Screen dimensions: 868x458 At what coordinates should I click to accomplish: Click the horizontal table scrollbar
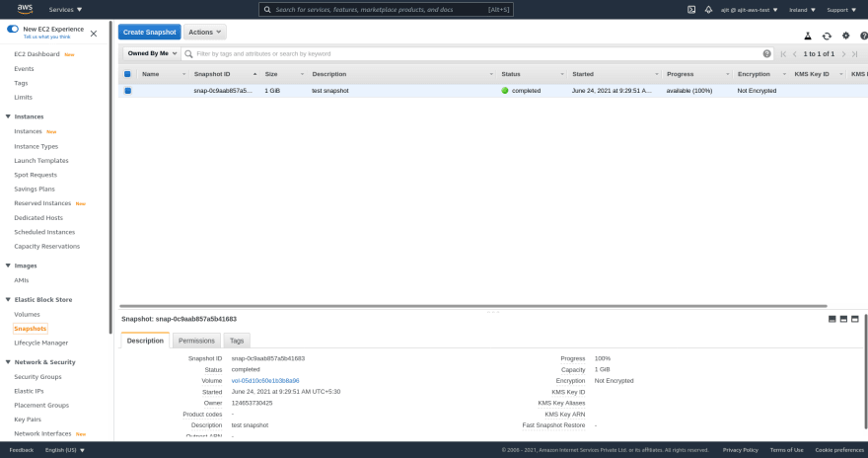point(473,306)
